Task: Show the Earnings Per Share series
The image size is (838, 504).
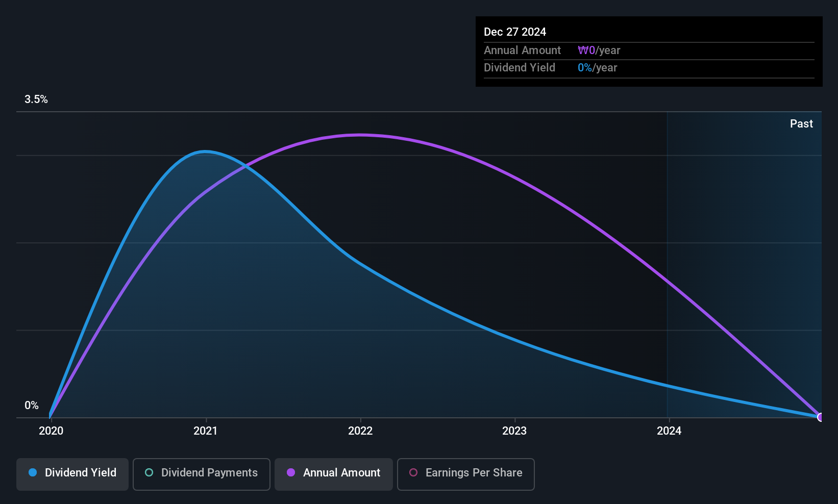Action: click(465, 473)
